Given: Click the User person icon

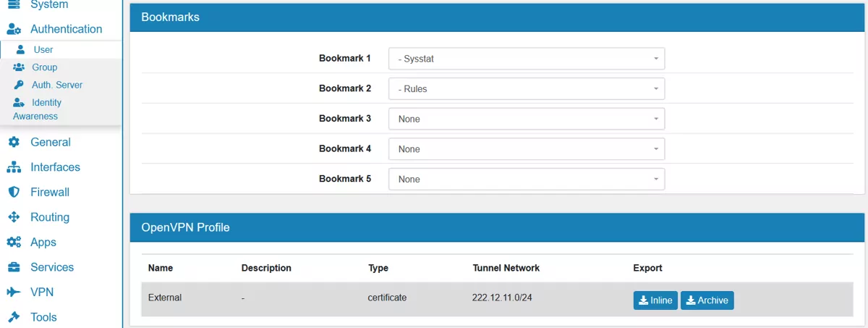Looking at the screenshot, I should [20, 50].
